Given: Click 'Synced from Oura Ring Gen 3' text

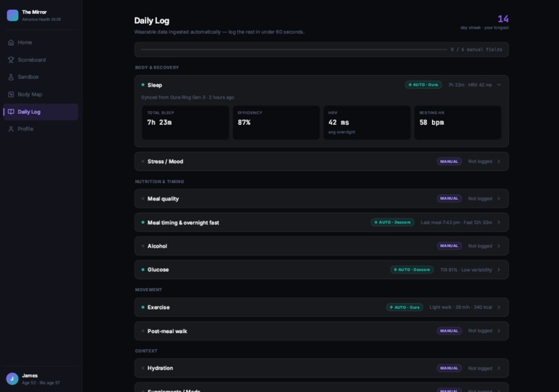Looking at the screenshot, I should (173, 97).
